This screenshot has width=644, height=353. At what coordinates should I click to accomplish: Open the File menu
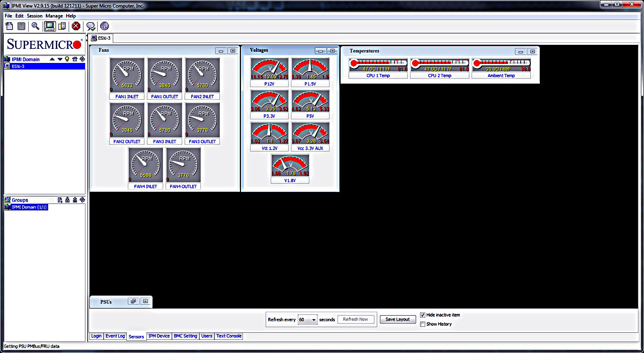pyautogui.click(x=9, y=16)
